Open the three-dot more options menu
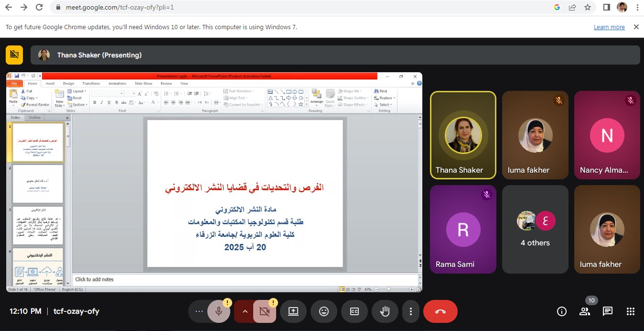This screenshot has width=644, height=331. click(x=410, y=311)
